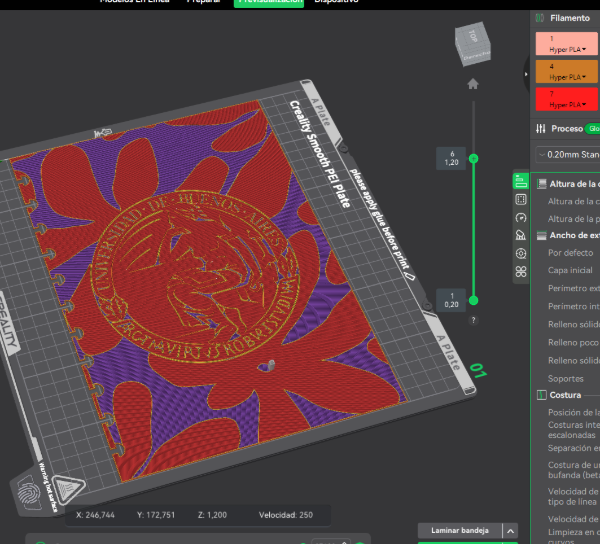Switch to the green Previsualización tab
This screenshot has height=544, width=600.
tap(269, 3)
